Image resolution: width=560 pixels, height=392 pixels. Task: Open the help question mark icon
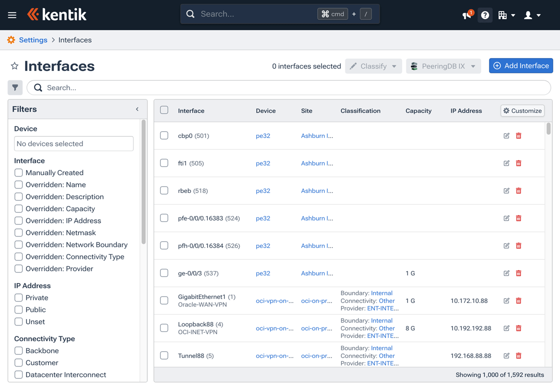pyautogui.click(x=485, y=15)
